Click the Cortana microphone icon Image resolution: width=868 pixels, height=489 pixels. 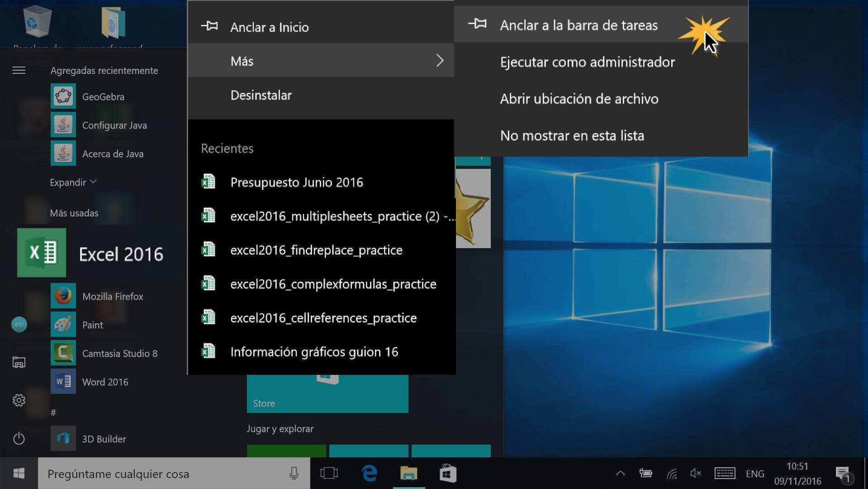[x=294, y=474]
